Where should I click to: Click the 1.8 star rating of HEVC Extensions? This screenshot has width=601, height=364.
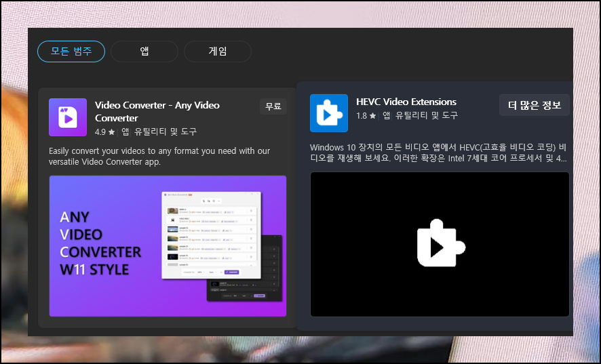[366, 115]
